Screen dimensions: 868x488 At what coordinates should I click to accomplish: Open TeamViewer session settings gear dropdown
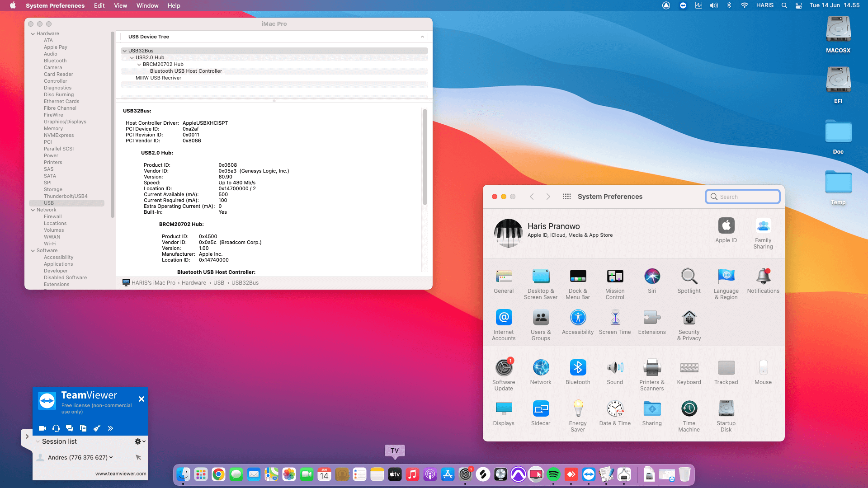tap(140, 441)
